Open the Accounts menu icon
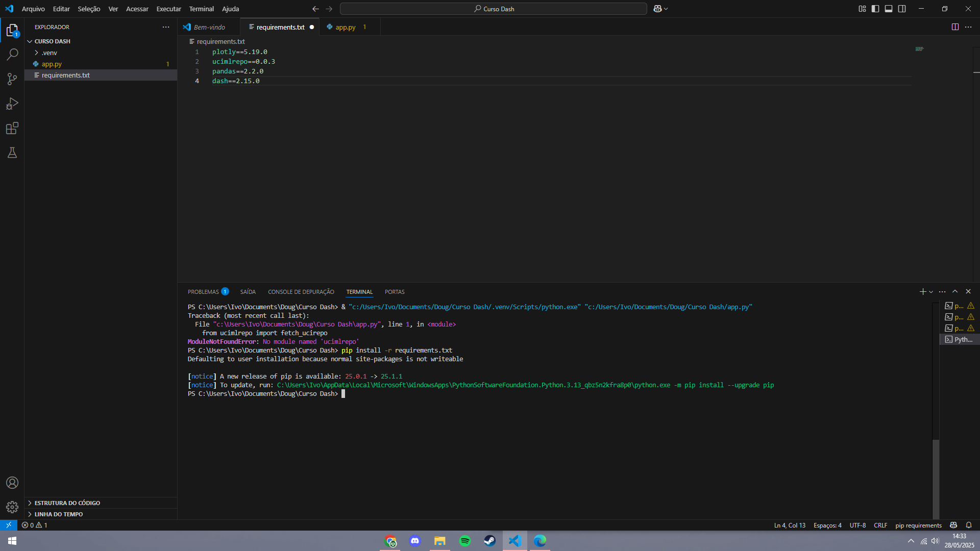Viewport: 980px width, 551px height. (x=12, y=483)
